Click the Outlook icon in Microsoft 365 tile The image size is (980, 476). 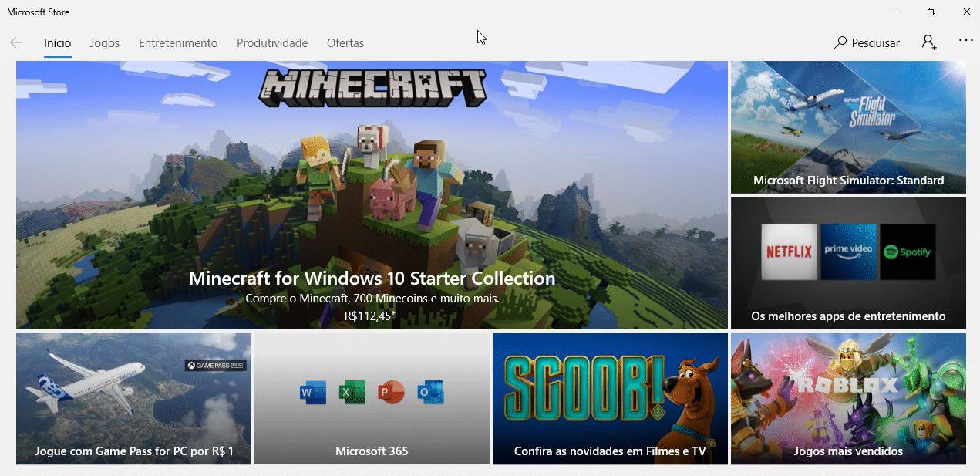(431, 393)
